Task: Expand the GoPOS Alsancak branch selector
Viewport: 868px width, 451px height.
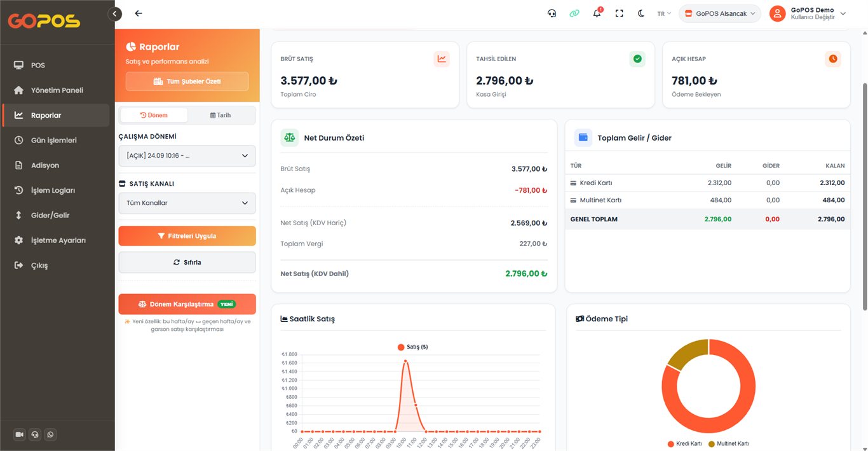Action: (720, 13)
